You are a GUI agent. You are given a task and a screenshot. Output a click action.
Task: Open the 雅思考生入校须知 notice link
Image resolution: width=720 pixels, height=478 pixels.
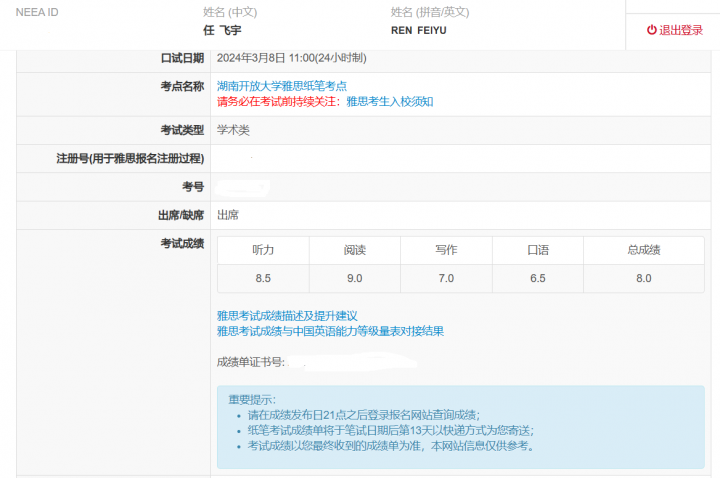pos(389,101)
